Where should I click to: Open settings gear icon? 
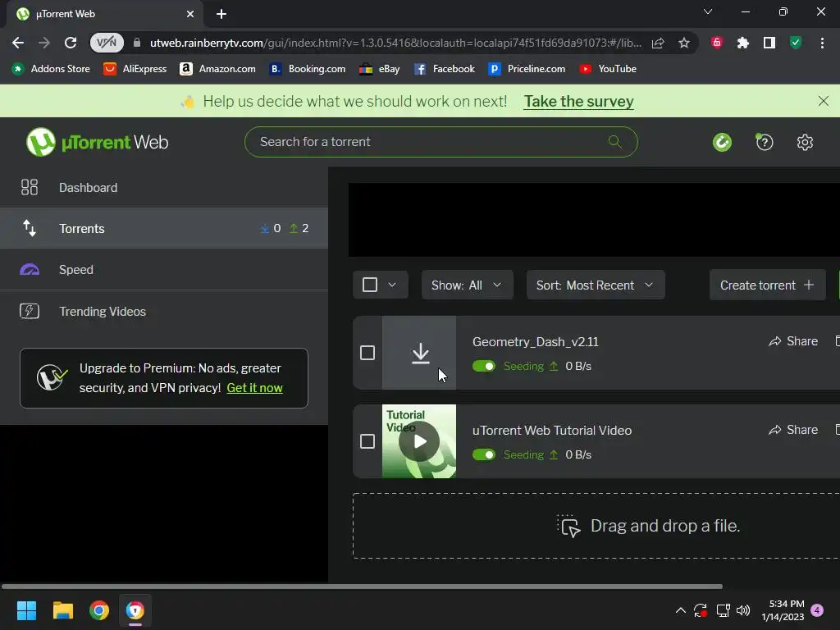click(x=805, y=142)
